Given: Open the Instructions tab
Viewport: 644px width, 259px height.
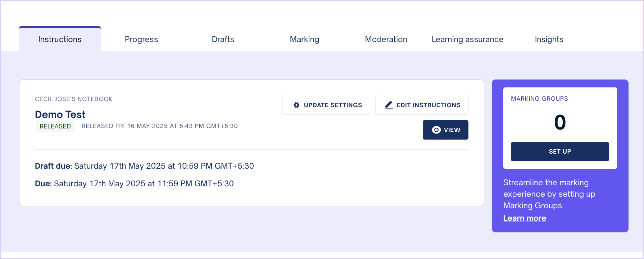Looking at the screenshot, I should [60, 39].
